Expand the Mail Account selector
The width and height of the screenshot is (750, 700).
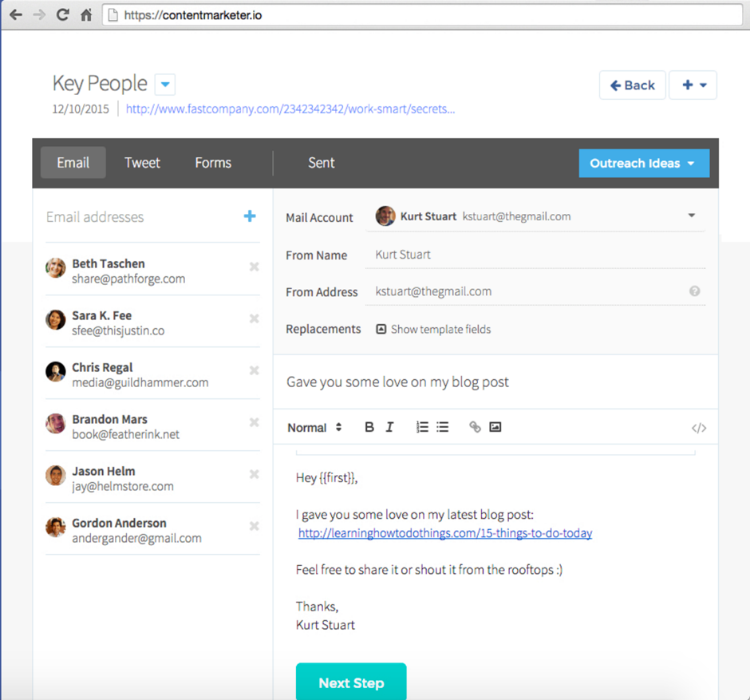pos(691,216)
